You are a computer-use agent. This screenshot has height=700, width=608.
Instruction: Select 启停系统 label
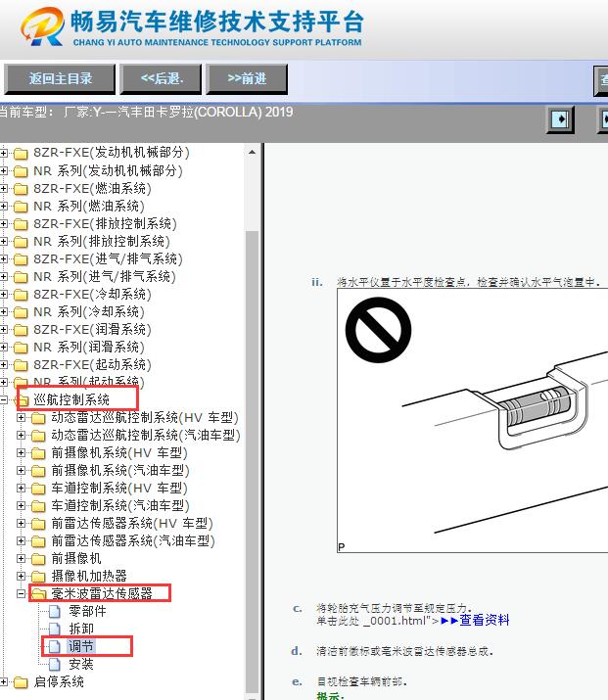59,681
